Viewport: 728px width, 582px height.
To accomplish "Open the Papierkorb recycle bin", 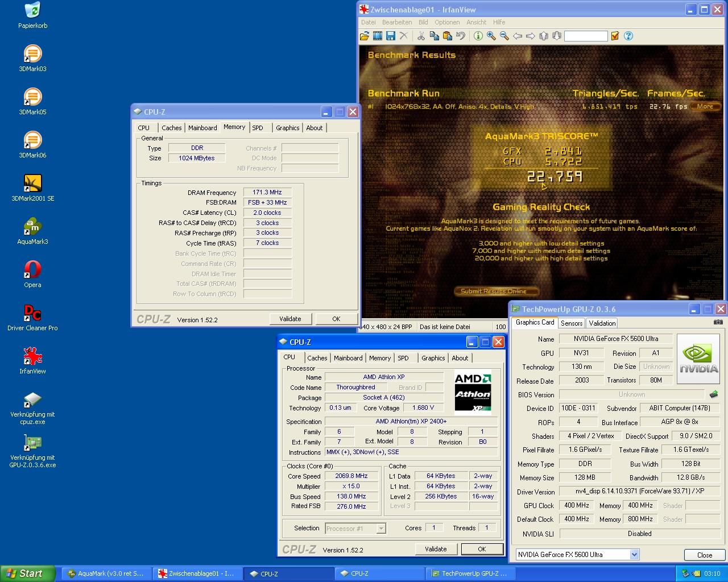I will tap(32, 15).
